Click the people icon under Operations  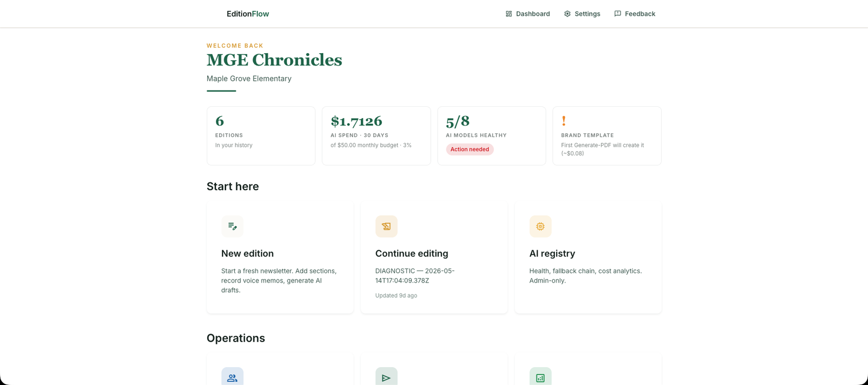tap(232, 377)
